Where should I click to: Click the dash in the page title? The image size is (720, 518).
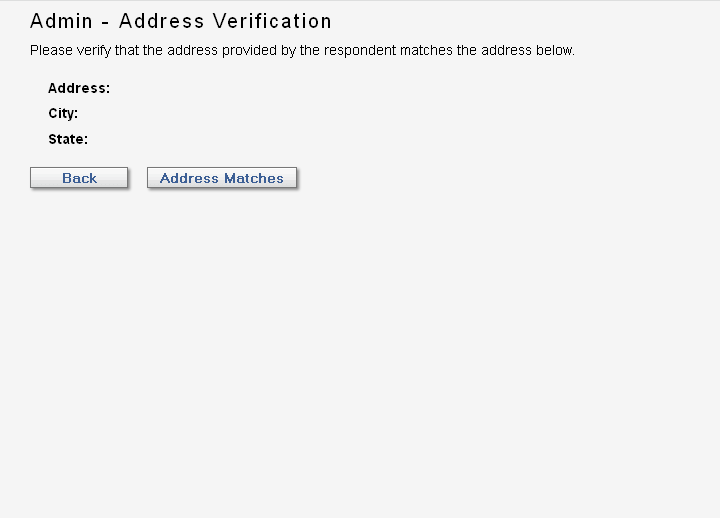coord(105,22)
